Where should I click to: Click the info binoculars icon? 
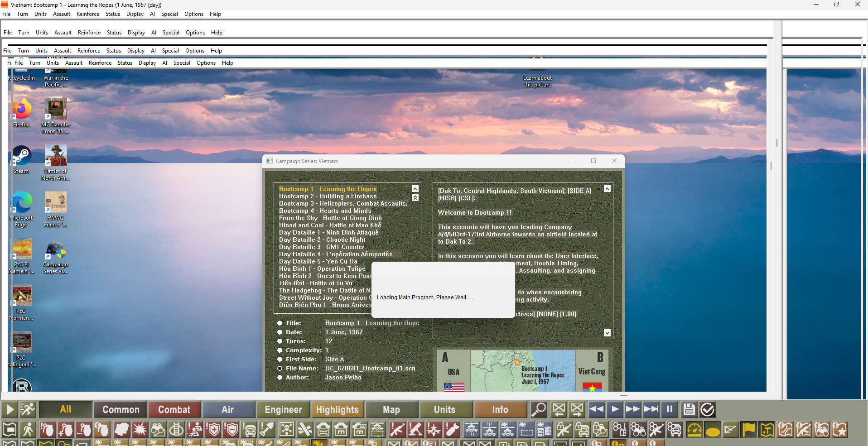click(821, 429)
